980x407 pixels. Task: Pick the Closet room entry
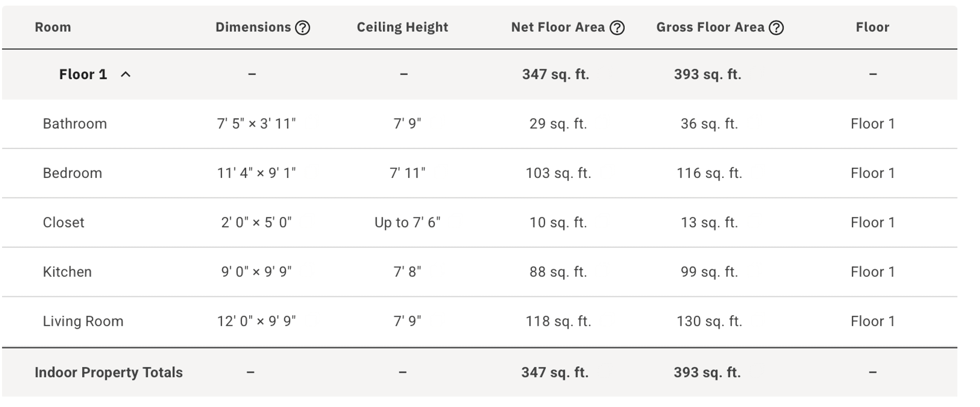[63, 222]
